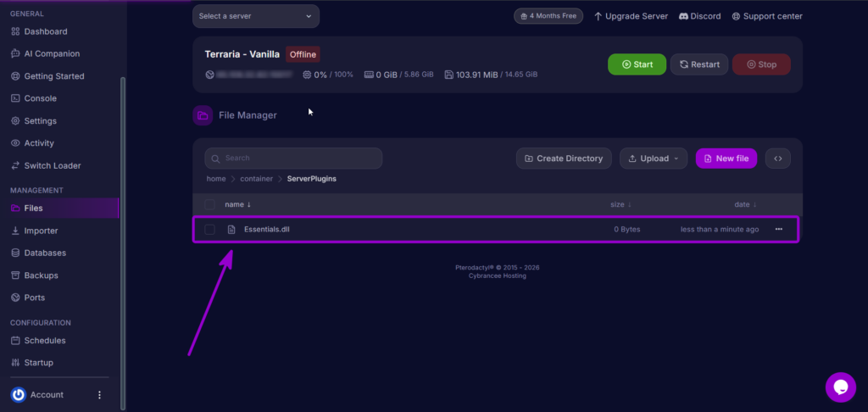Go to Getting Started page
Viewport: 868px width, 412px height.
pos(47,76)
